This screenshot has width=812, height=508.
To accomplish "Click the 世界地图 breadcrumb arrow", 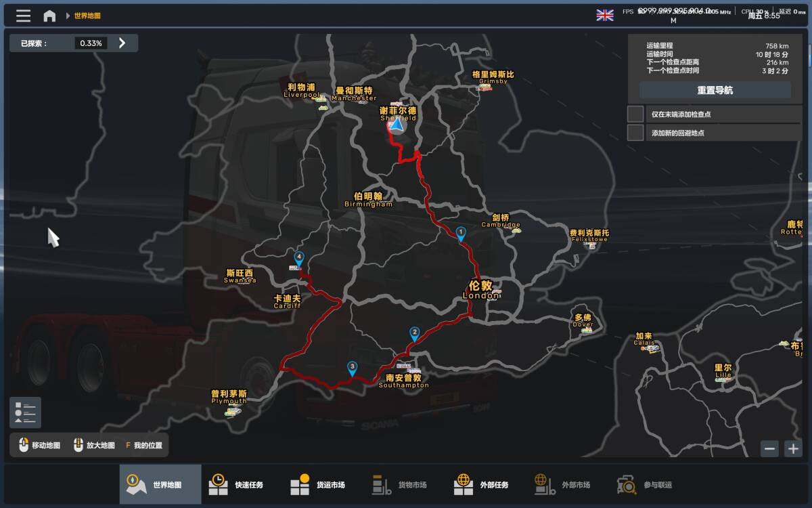I will [68, 16].
